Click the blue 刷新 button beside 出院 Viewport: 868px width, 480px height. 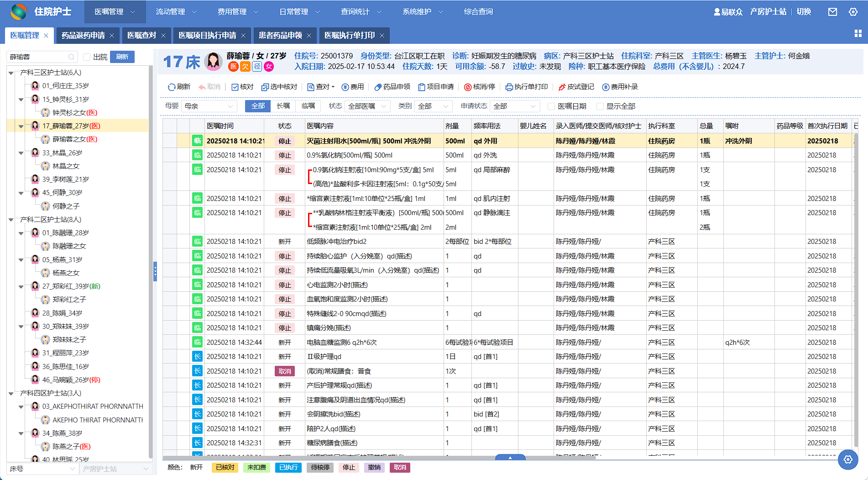[x=122, y=57]
